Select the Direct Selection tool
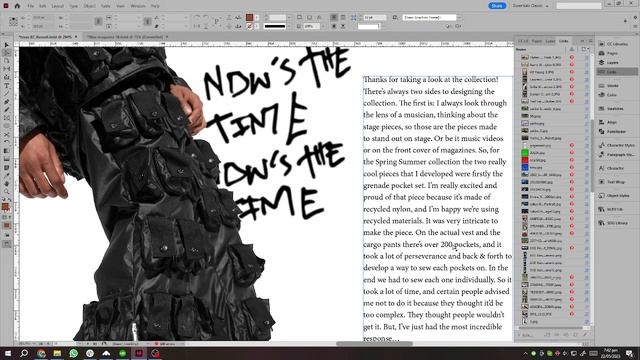The width and height of the screenshot is (640, 360). [7, 53]
